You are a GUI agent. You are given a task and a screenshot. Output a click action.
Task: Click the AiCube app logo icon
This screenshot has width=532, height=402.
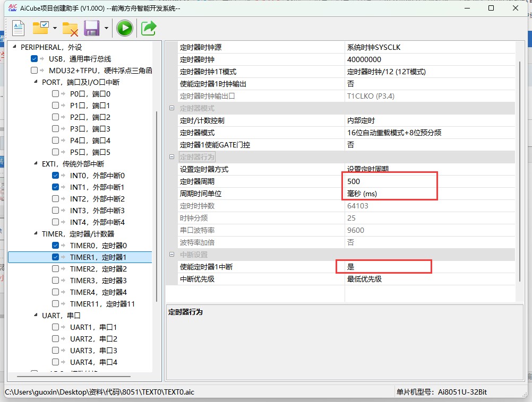coord(13,8)
